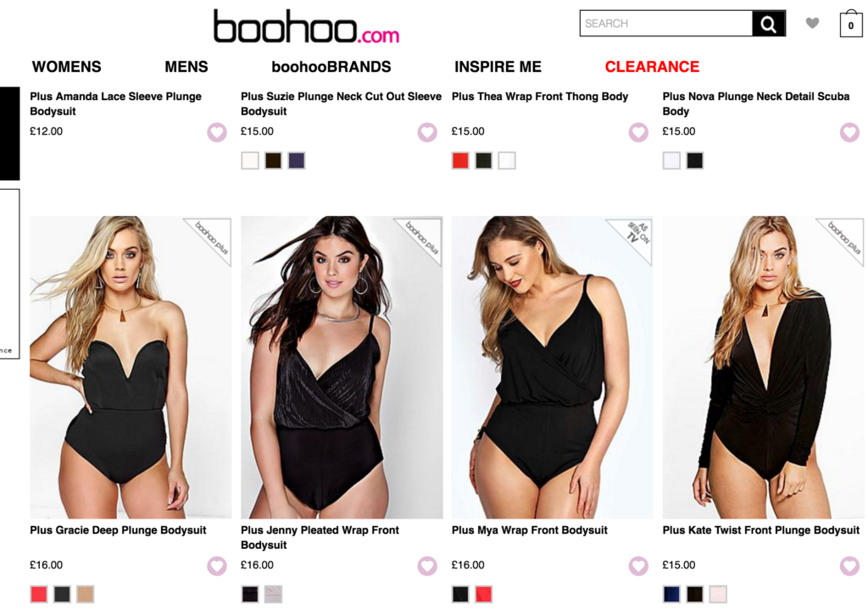
Task: Toggle wishlist heart for Plus Thea Wrap
Action: click(x=638, y=132)
